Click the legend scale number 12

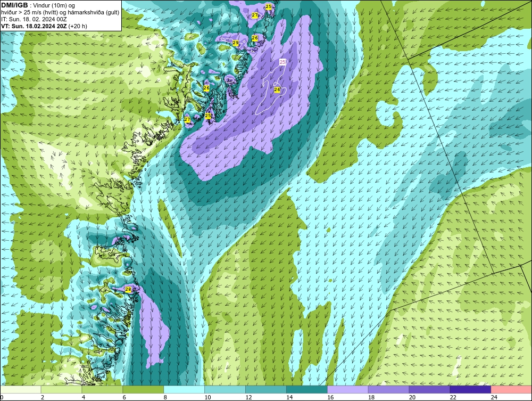248,397
